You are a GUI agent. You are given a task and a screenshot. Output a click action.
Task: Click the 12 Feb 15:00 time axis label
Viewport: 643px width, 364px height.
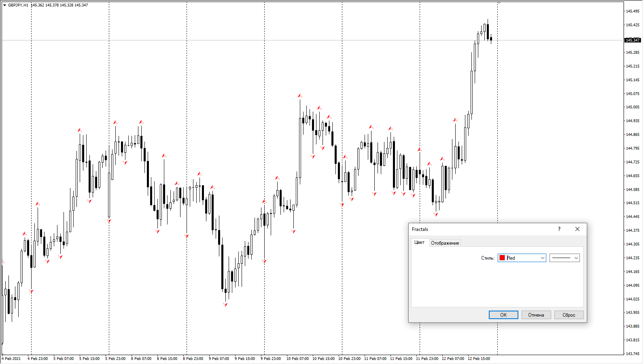(x=479, y=359)
